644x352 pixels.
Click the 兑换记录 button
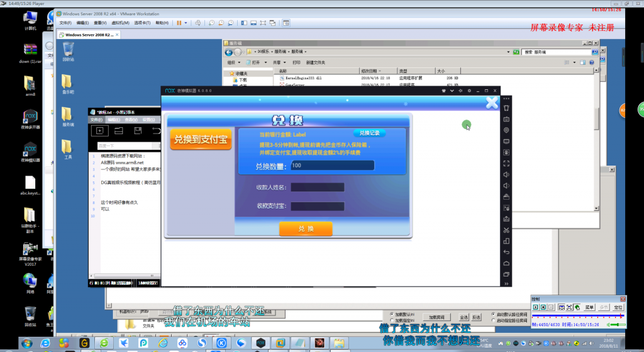coord(369,133)
